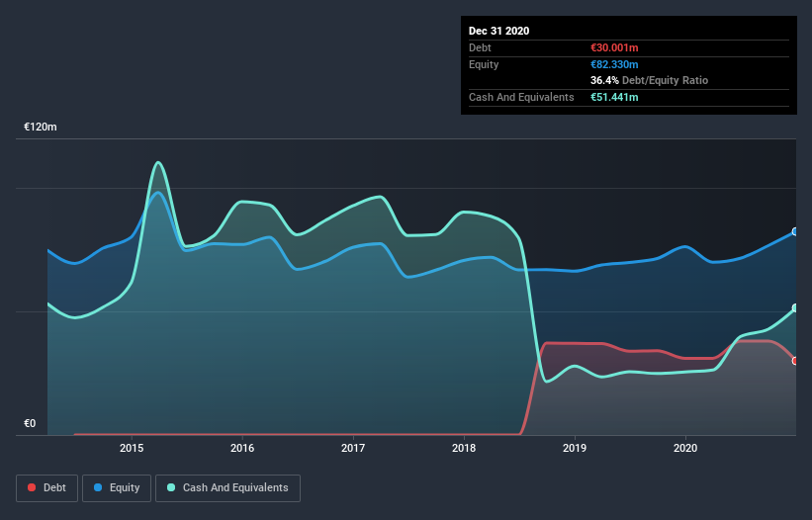Click the 2016 x-axis label
This screenshot has width=812, height=520.
(242, 448)
